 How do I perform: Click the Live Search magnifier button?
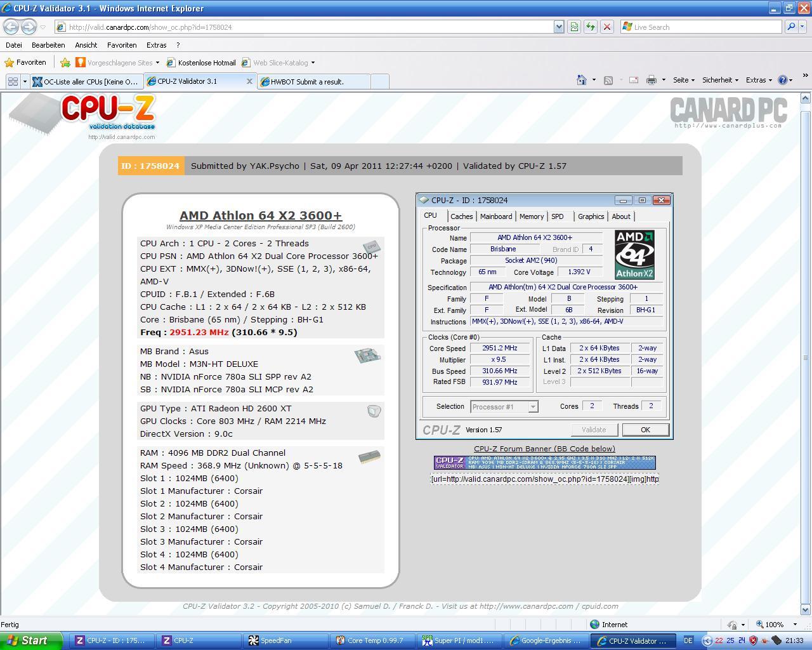[790, 27]
